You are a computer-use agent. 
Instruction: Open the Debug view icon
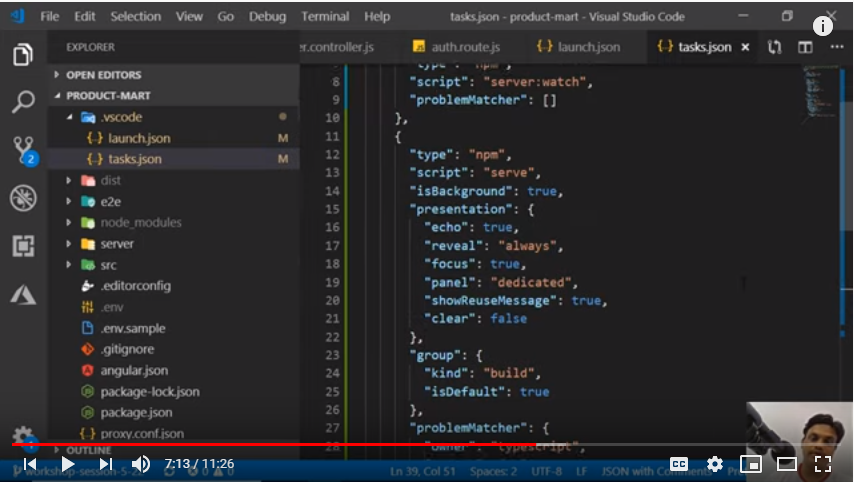pyautogui.click(x=23, y=199)
